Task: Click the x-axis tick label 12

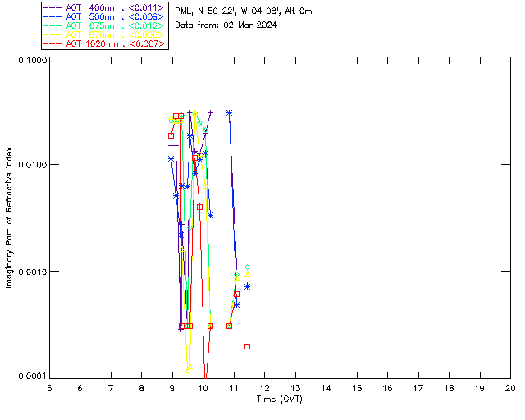Action: tap(264, 388)
